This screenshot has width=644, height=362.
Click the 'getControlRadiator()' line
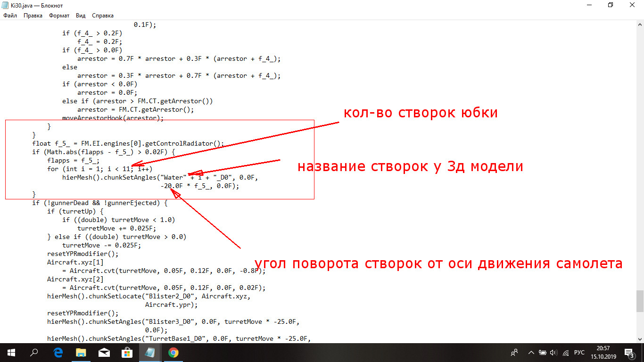[128, 144]
